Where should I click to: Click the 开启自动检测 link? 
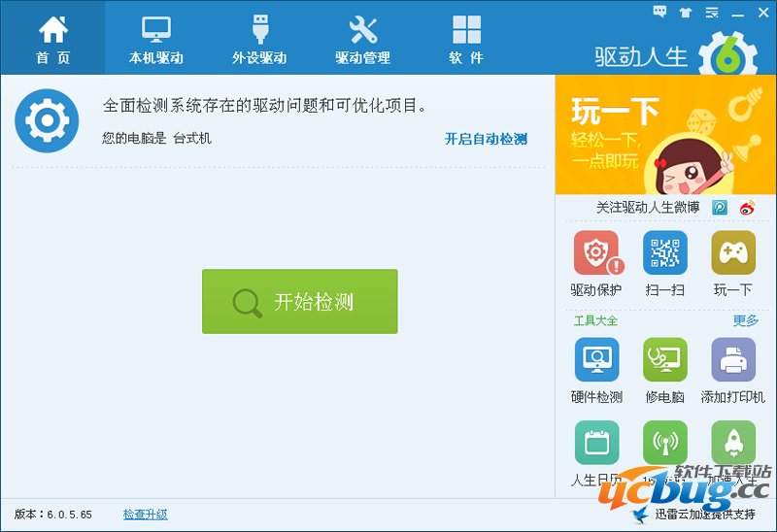tap(486, 139)
